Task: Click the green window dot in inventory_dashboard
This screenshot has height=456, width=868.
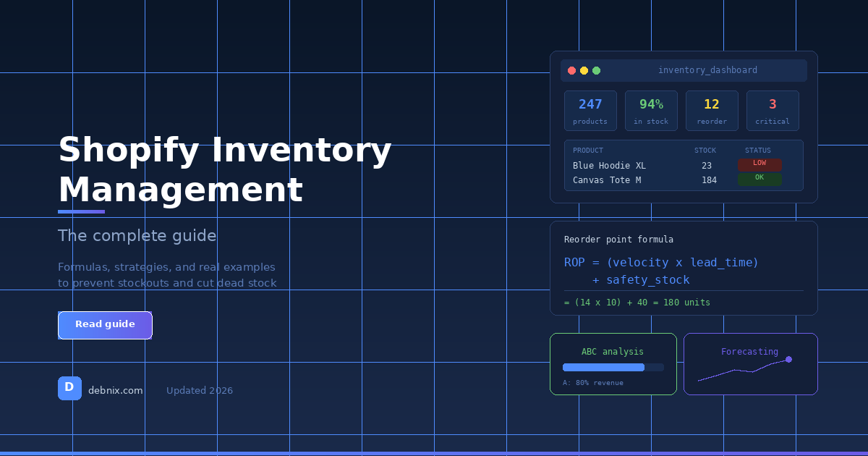Action: pos(596,70)
